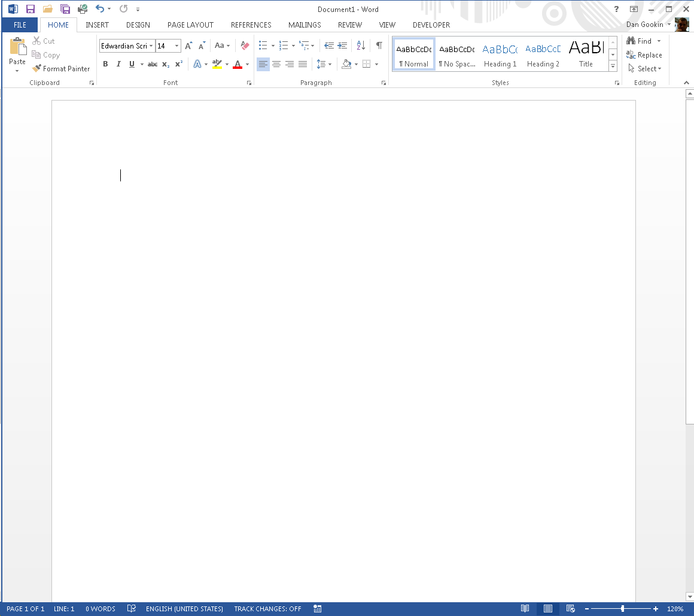
Task: Apply the Heading 1 style
Action: coord(500,54)
